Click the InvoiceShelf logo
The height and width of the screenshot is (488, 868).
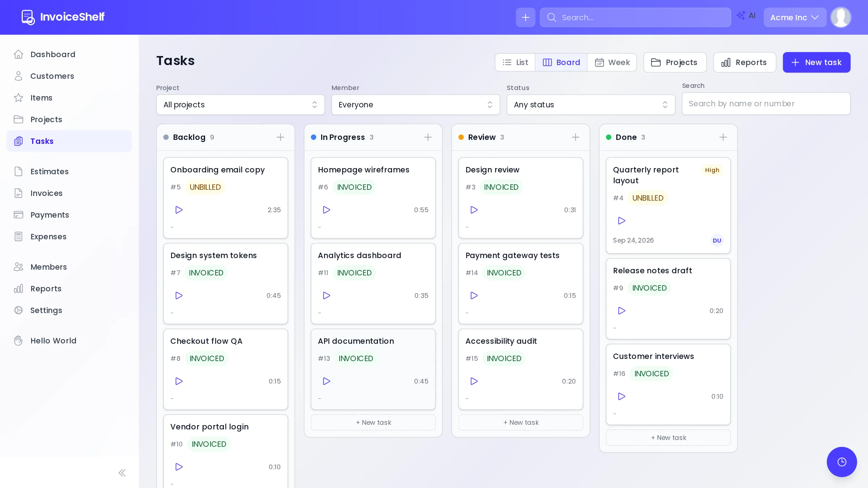pos(63,17)
